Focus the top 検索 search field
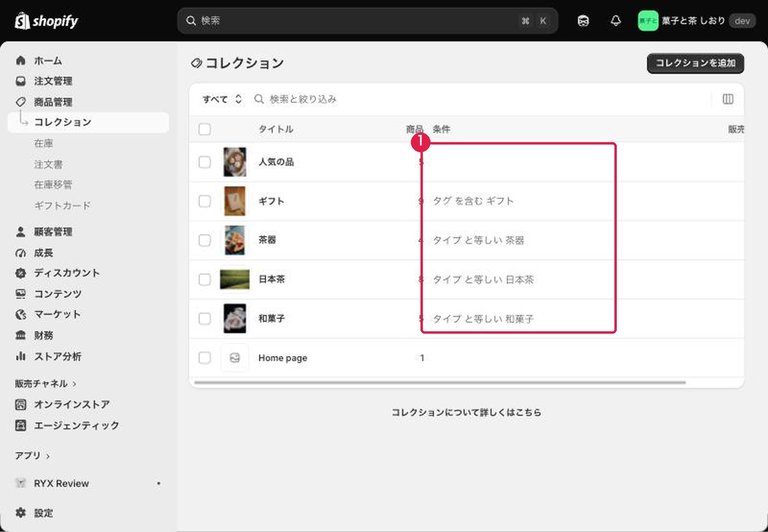The height and width of the screenshot is (532, 768). point(368,21)
